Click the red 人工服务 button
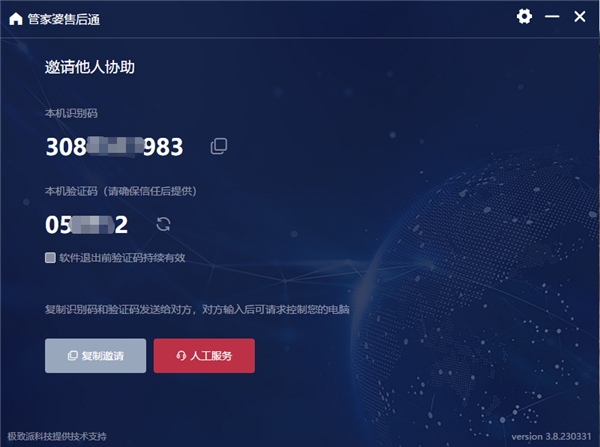This screenshot has height=447, width=600. point(204,356)
